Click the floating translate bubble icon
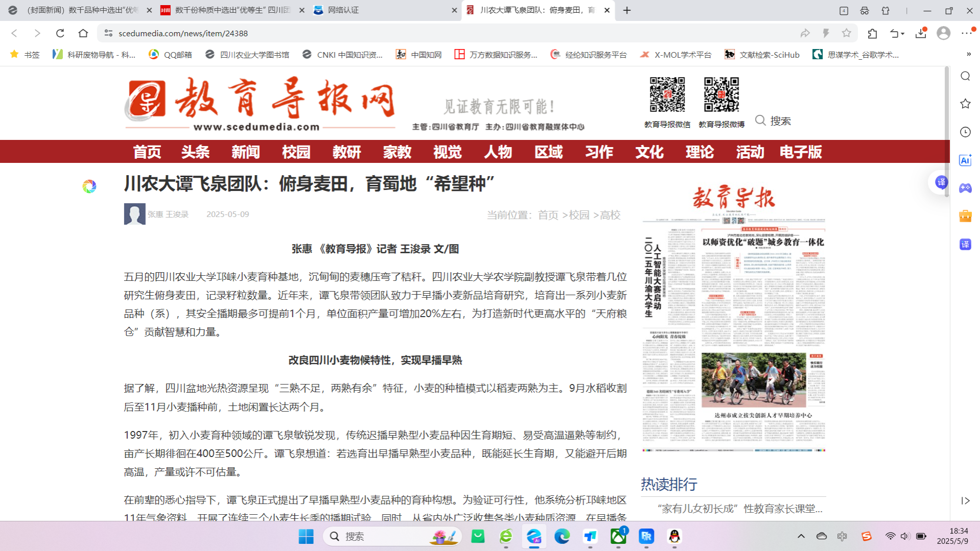This screenshot has height=551, width=980. tap(941, 182)
